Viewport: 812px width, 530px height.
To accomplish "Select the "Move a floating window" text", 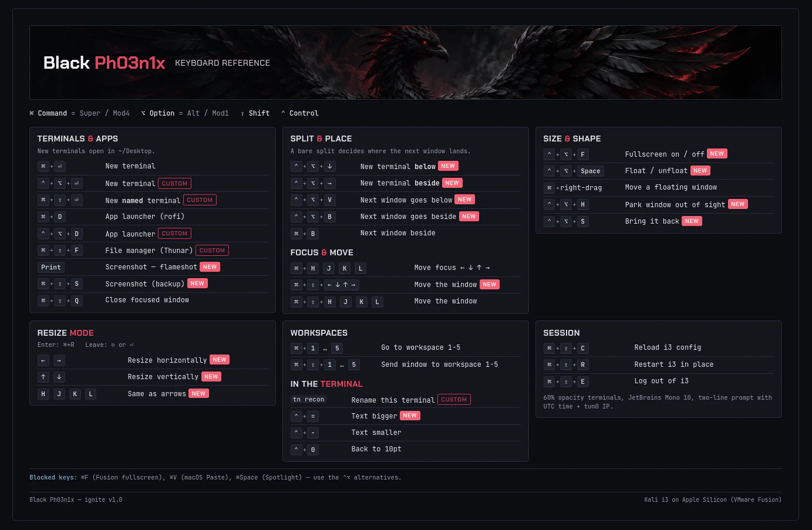I will (671, 187).
